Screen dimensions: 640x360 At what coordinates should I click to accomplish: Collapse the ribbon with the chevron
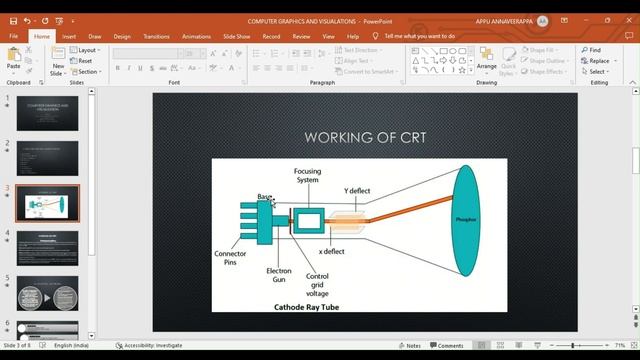[632, 82]
